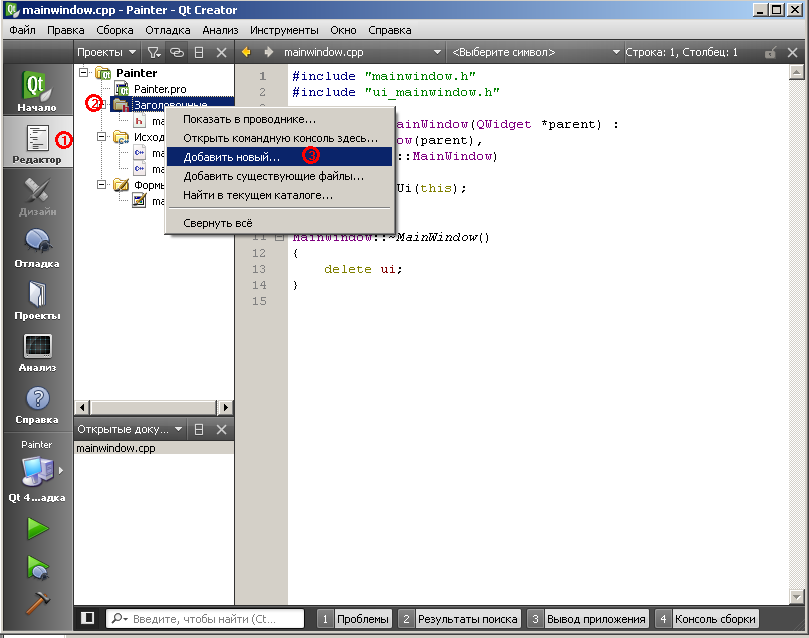
Task: Close the mainwindow.cpp editor document
Action: point(793,52)
